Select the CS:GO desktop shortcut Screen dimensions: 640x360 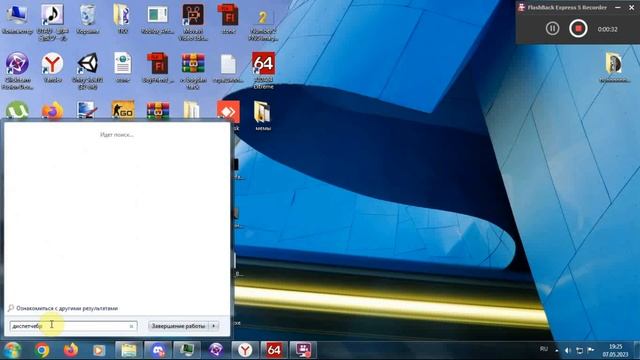123,110
